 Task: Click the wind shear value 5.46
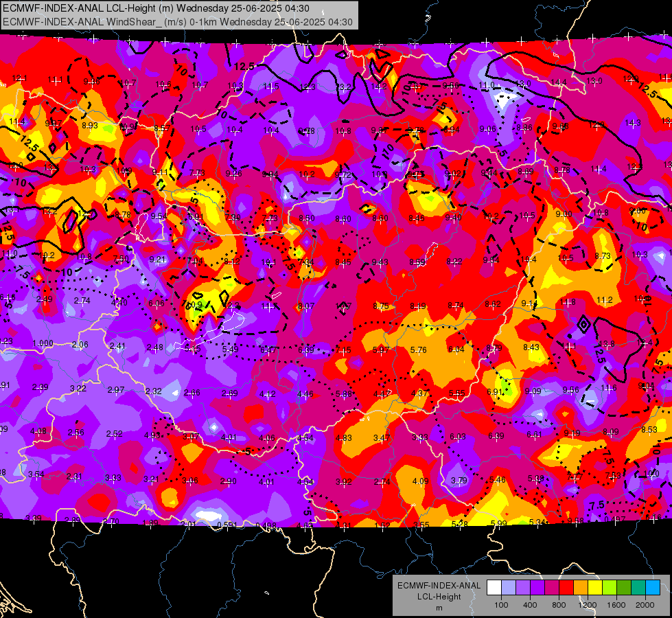pyautogui.click(x=497, y=479)
